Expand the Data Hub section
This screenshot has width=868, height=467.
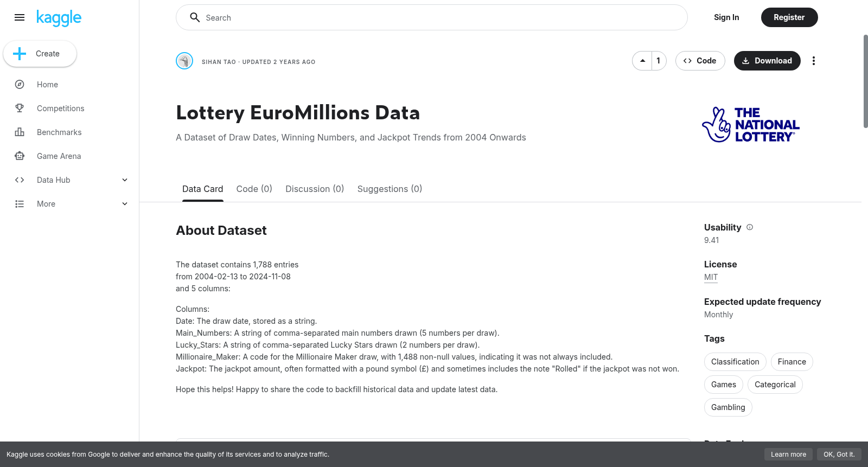pos(125,180)
